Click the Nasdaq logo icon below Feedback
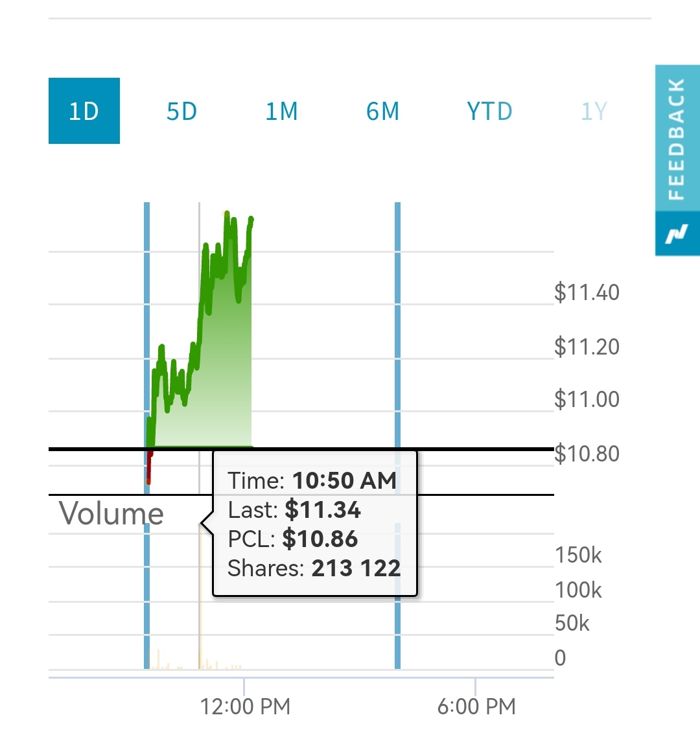The width and height of the screenshot is (700, 748). click(677, 233)
